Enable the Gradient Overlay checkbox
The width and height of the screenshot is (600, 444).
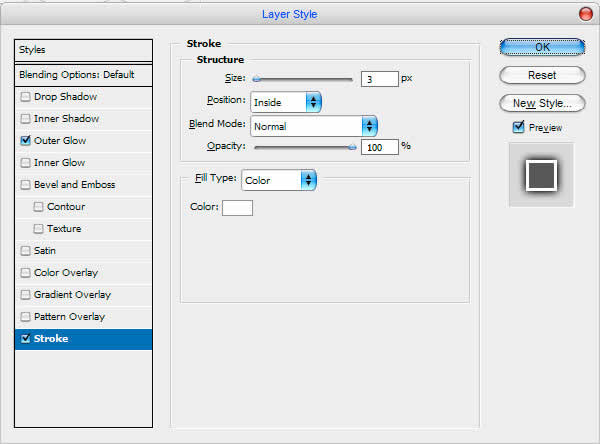tap(25, 295)
